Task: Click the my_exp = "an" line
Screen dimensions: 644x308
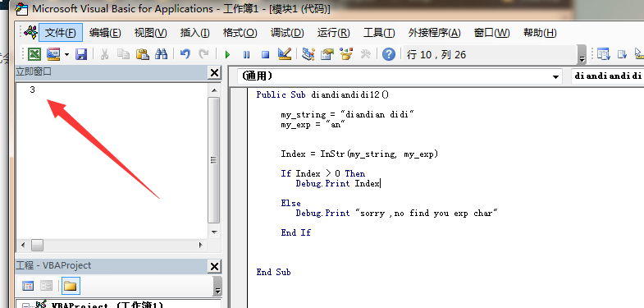Action: [x=313, y=125]
